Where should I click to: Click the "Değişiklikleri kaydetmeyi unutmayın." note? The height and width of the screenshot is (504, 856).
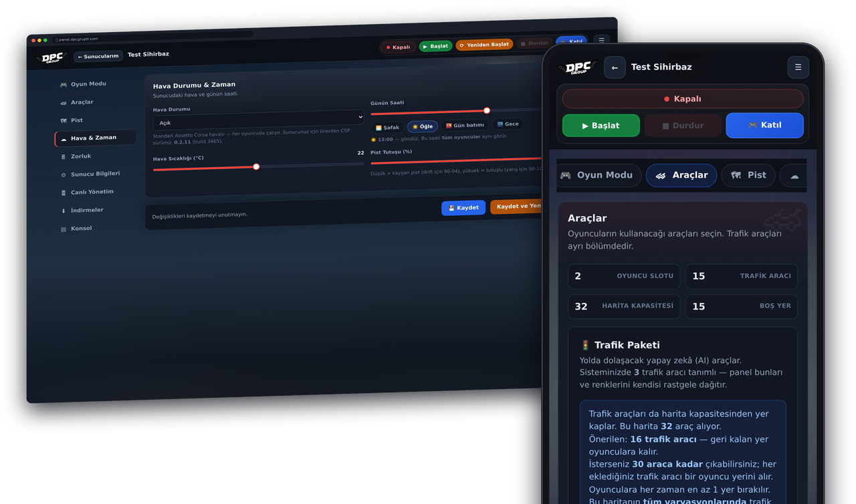200,215
